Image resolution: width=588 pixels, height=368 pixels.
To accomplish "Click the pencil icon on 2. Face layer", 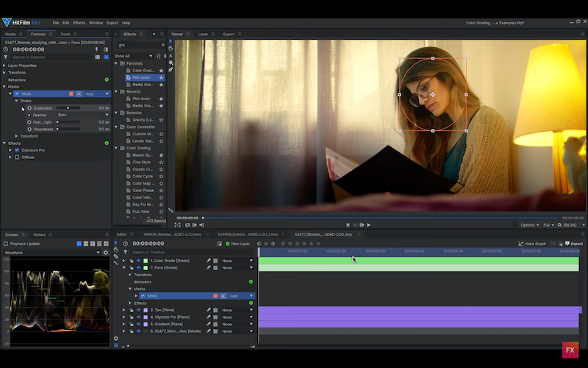I will [x=209, y=268].
